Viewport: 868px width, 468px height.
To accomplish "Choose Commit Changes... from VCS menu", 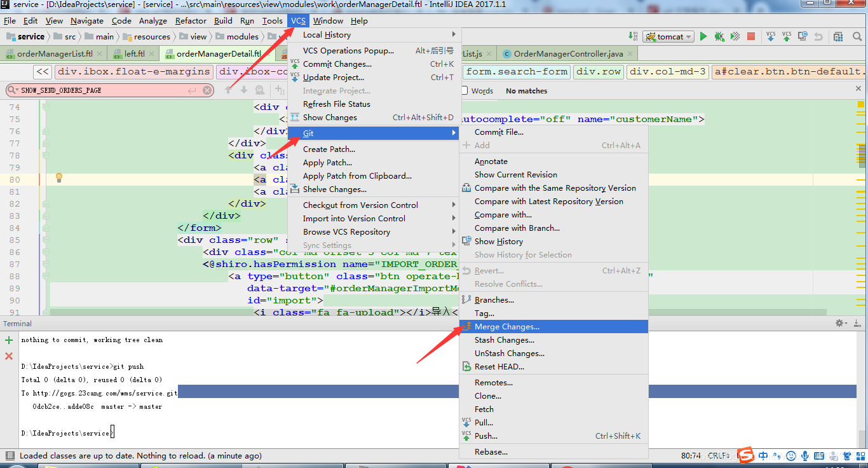I will tap(374, 64).
